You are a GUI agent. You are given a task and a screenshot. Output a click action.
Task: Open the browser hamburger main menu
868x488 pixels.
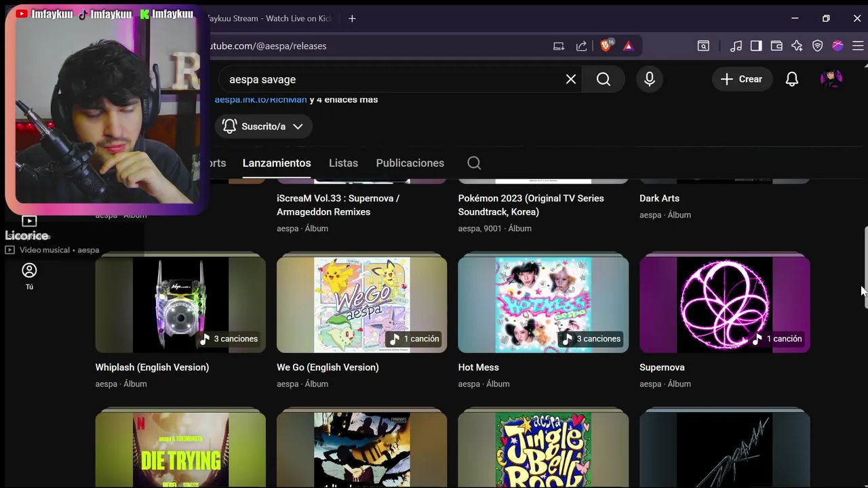[x=858, y=46]
